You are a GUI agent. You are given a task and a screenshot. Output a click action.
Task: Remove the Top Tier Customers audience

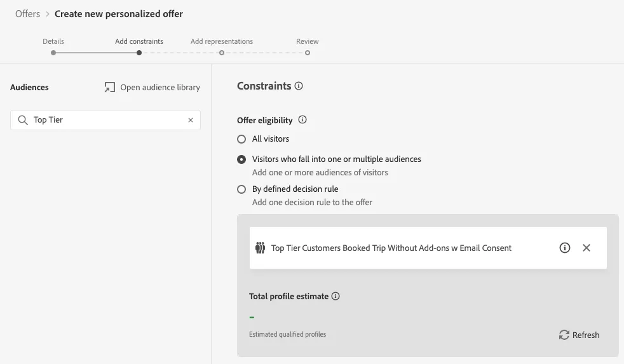click(x=587, y=248)
